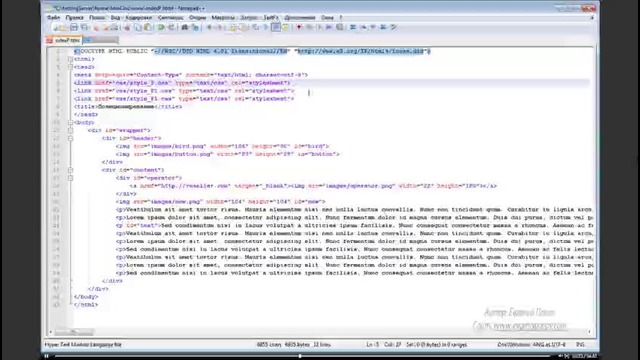Click the closing </body> tag line
The width and height of the screenshot is (640, 360).
coord(86,297)
